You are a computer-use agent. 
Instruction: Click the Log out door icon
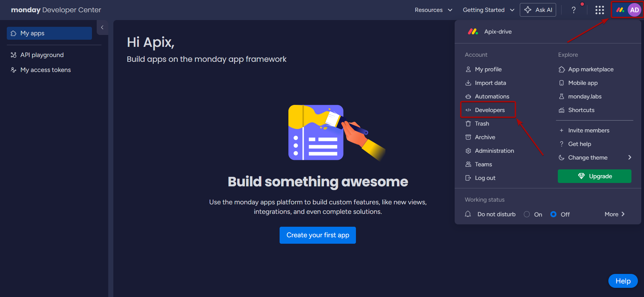[x=468, y=178]
